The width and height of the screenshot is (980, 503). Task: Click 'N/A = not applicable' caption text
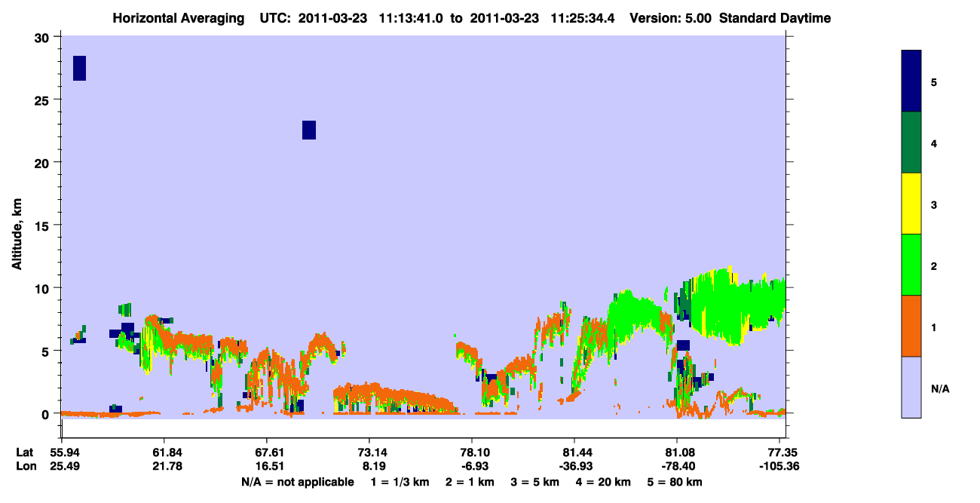pyautogui.click(x=298, y=482)
